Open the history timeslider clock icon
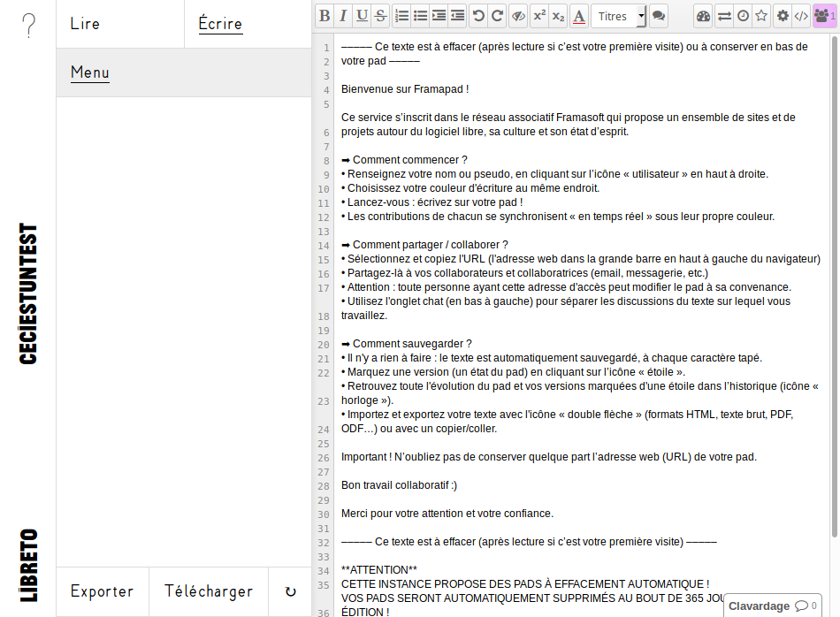 pos(743,16)
